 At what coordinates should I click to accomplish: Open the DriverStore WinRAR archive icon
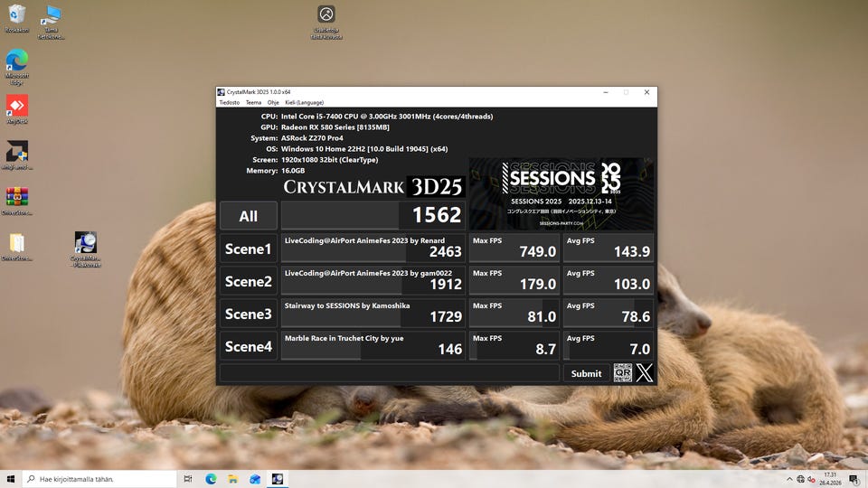[x=16, y=201]
